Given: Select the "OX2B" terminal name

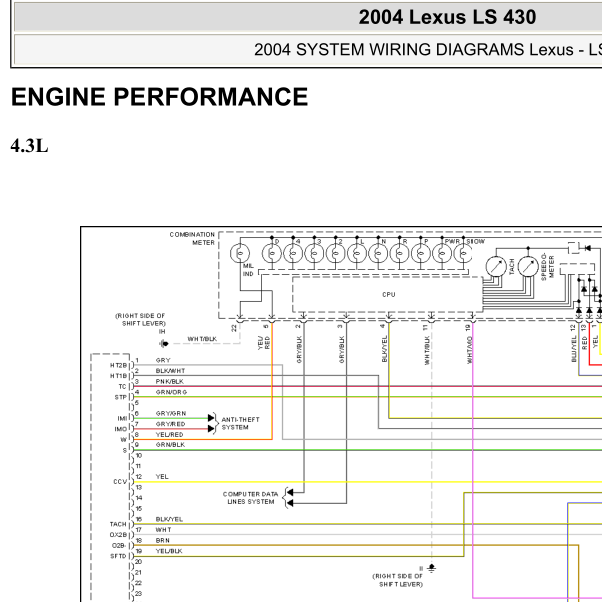Looking at the screenshot, I should tap(118, 535).
